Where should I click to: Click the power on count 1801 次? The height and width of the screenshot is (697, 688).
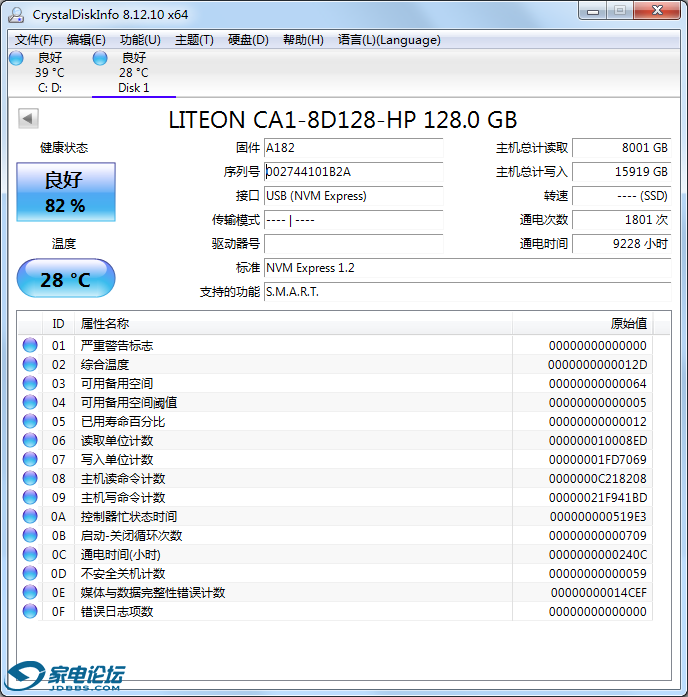tap(621, 220)
